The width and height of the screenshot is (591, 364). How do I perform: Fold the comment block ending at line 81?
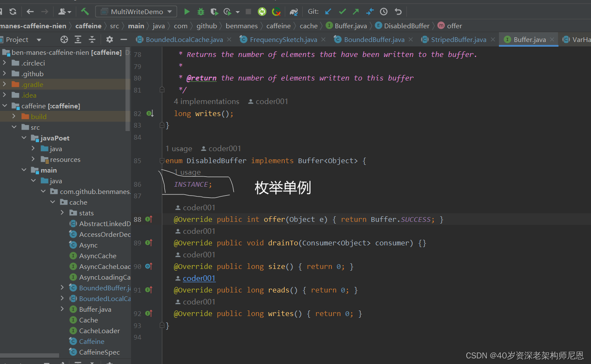(x=162, y=90)
